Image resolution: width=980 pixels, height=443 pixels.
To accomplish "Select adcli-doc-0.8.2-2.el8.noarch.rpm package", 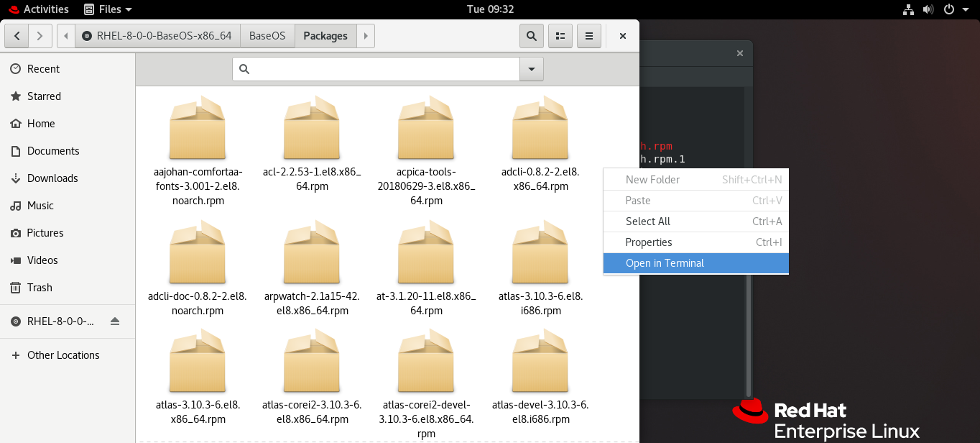I will point(198,268).
